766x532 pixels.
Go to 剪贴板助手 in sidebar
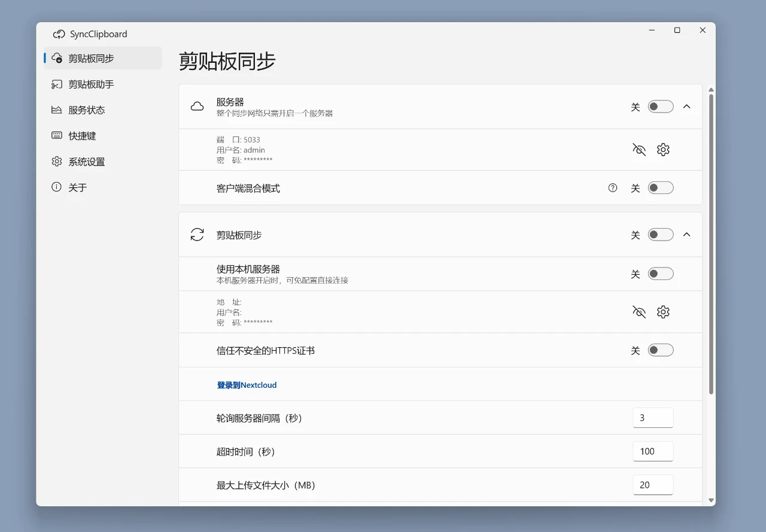coord(103,84)
